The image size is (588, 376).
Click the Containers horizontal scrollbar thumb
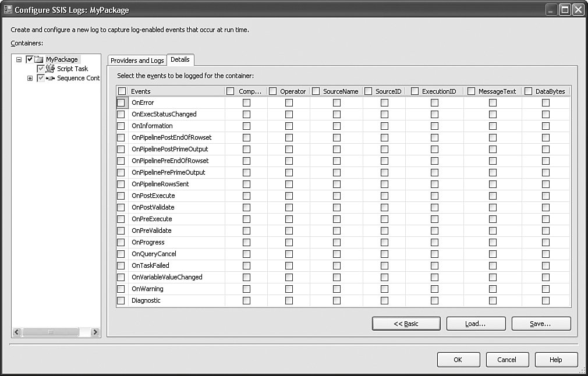pos(51,332)
